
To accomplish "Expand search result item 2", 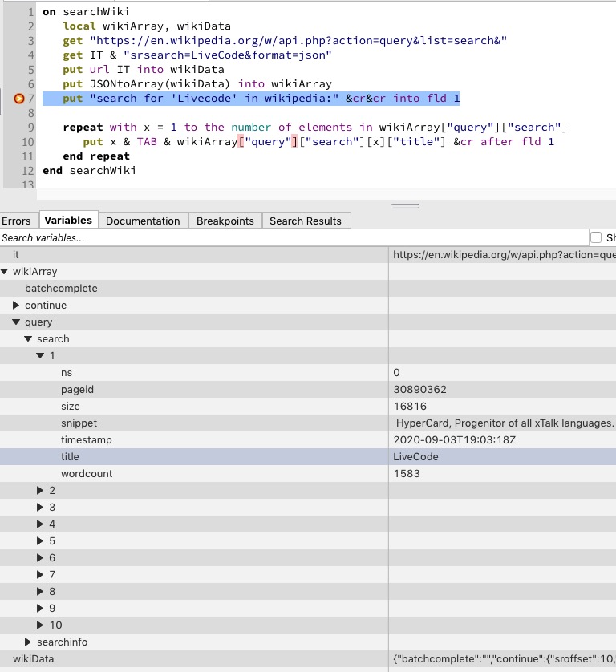I will 41,491.
